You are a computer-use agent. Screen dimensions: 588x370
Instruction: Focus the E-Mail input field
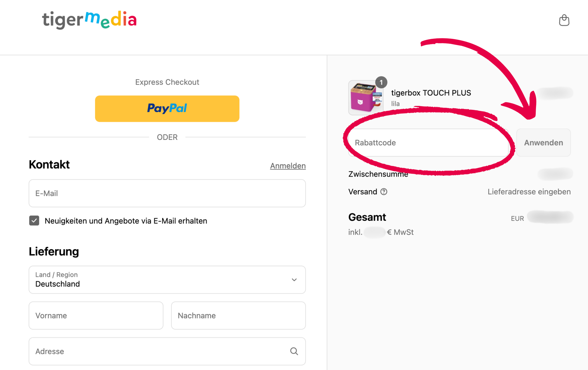click(x=167, y=193)
